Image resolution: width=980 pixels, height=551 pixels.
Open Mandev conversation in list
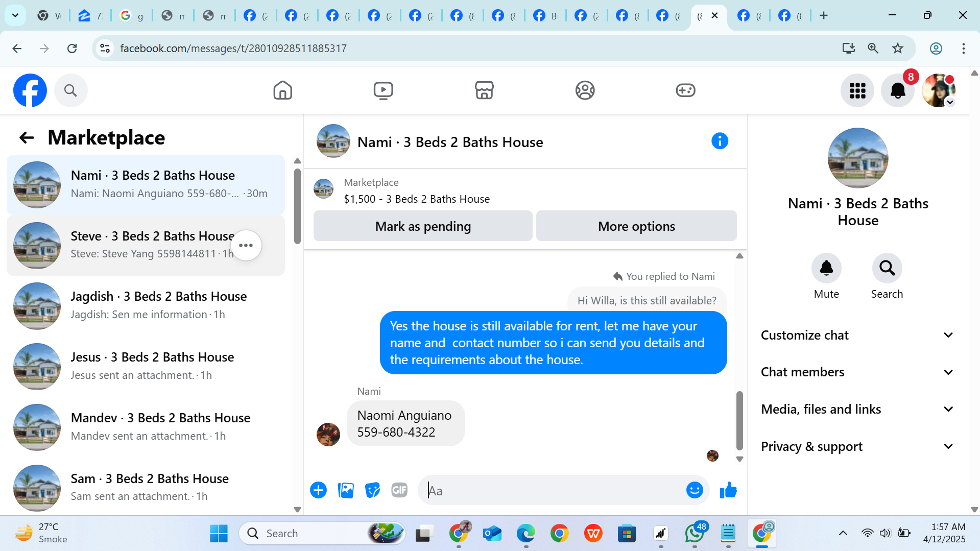coord(146,427)
